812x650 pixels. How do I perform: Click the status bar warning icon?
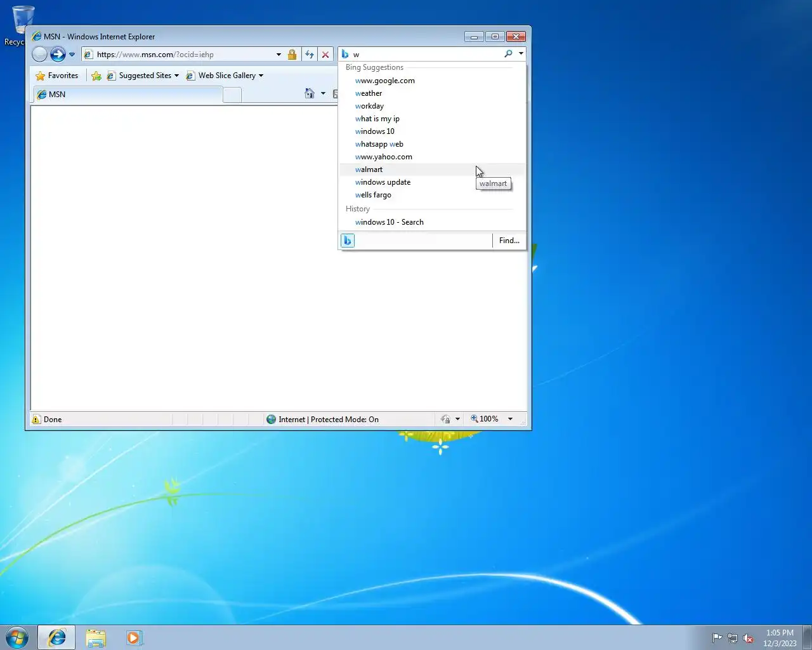37,420
